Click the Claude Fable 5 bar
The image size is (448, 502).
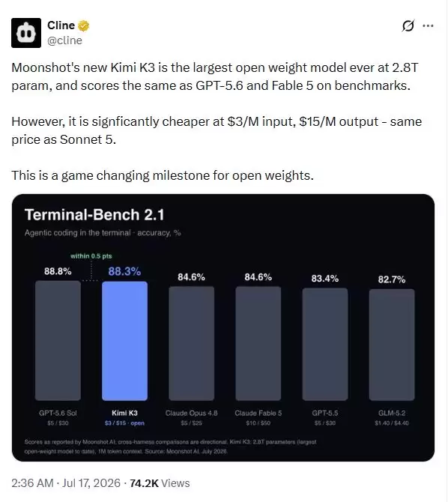coord(258,343)
